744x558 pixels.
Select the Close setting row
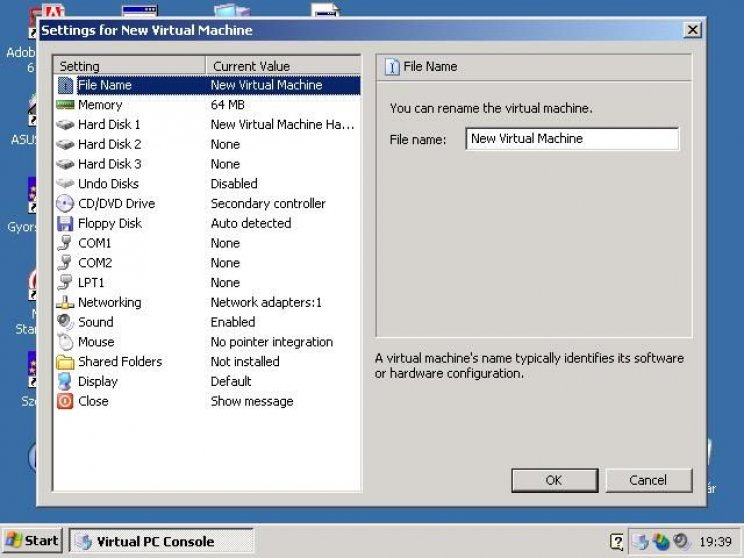pos(207,401)
